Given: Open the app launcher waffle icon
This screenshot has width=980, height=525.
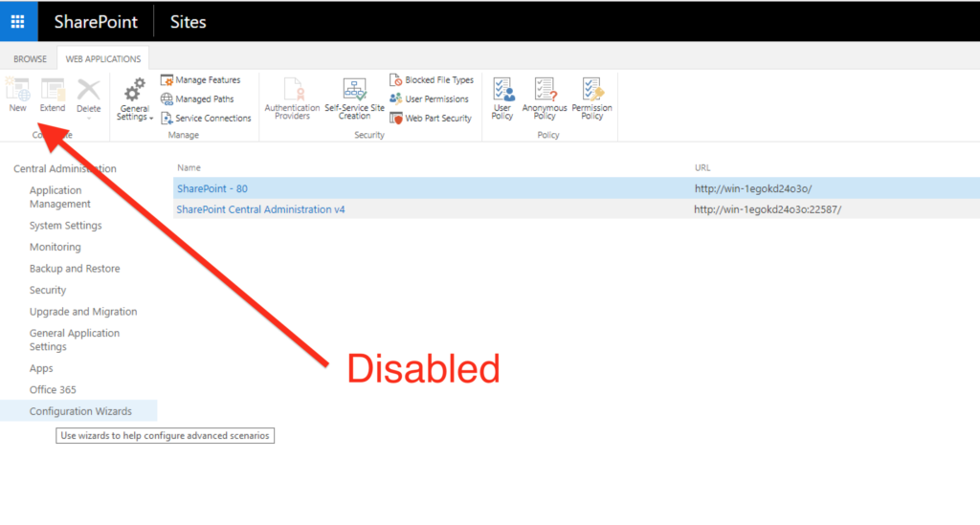Looking at the screenshot, I should [x=18, y=22].
